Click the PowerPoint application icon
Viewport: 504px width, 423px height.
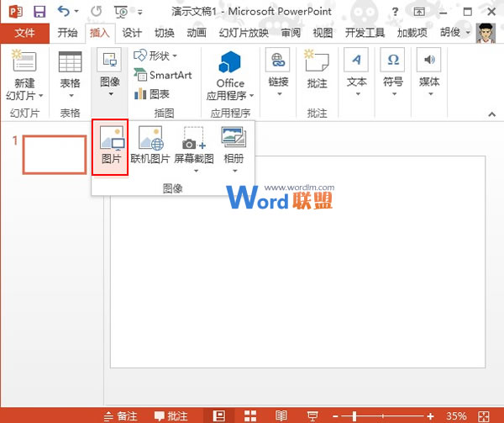pos(15,12)
